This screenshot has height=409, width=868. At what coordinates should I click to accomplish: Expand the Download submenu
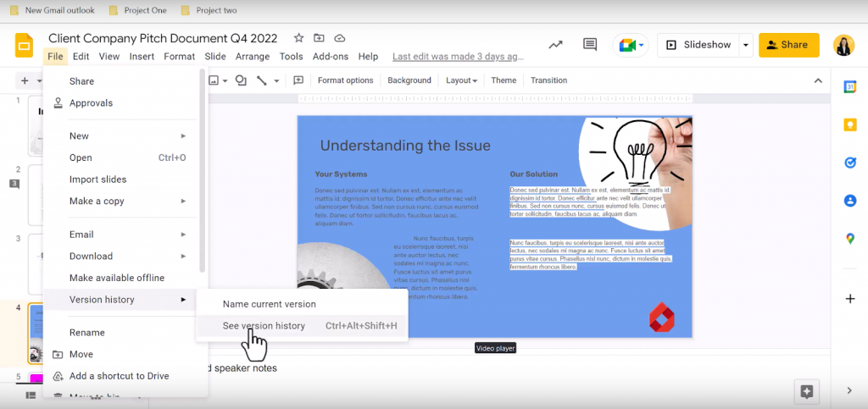pos(127,256)
